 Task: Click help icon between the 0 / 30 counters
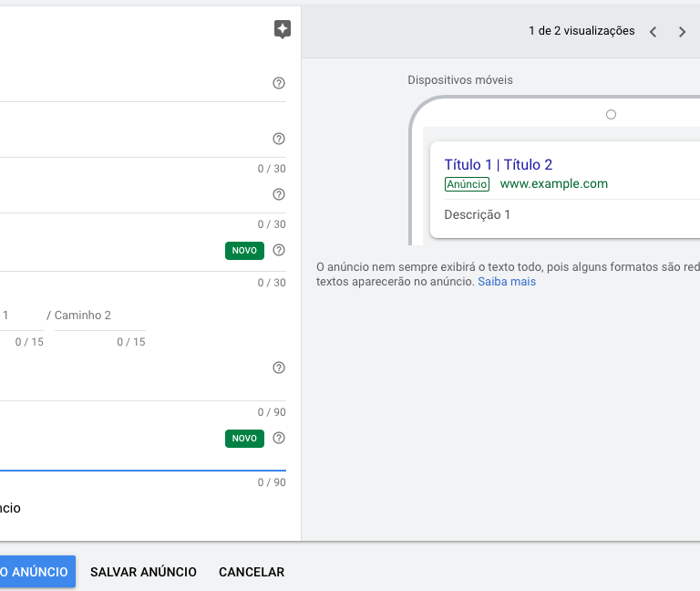pos(279,194)
